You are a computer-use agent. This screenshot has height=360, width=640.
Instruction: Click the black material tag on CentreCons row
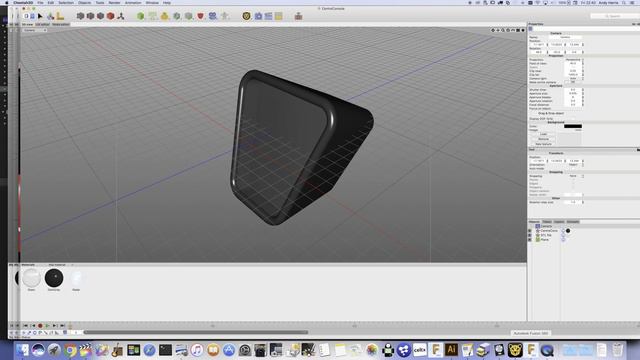(x=568, y=231)
